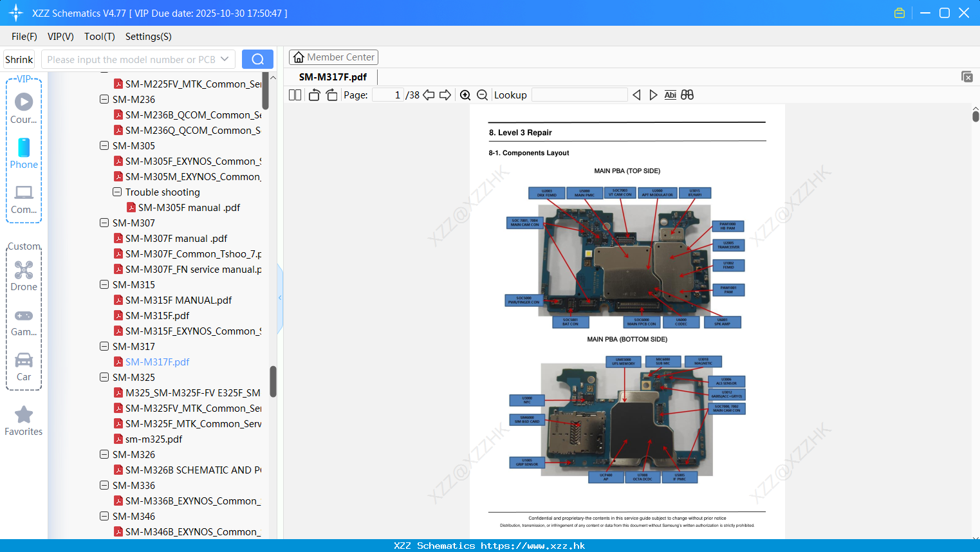980x552 pixels.
Task: Open Courses play icon in sidebar
Action: 24,107
